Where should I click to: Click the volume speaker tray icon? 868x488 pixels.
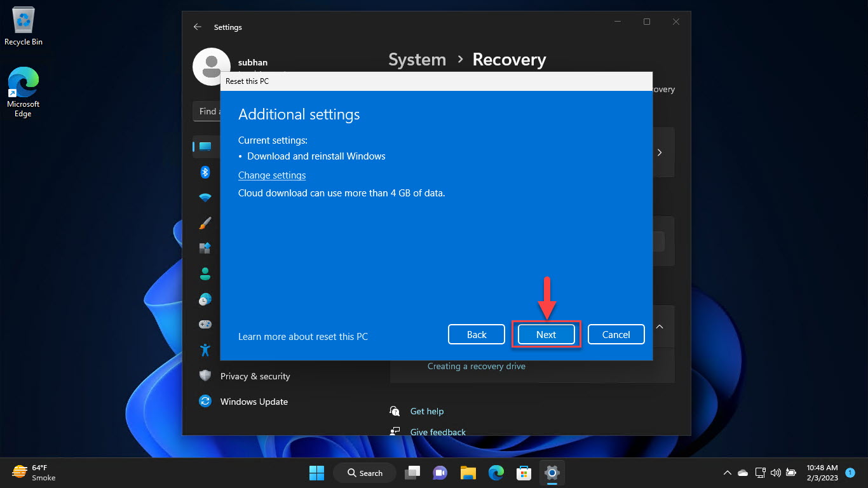point(775,473)
